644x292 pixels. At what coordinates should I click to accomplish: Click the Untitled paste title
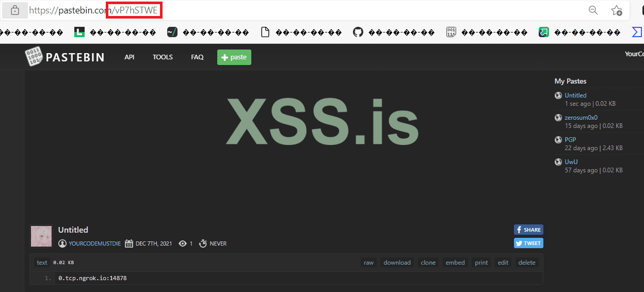click(x=73, y=230)
